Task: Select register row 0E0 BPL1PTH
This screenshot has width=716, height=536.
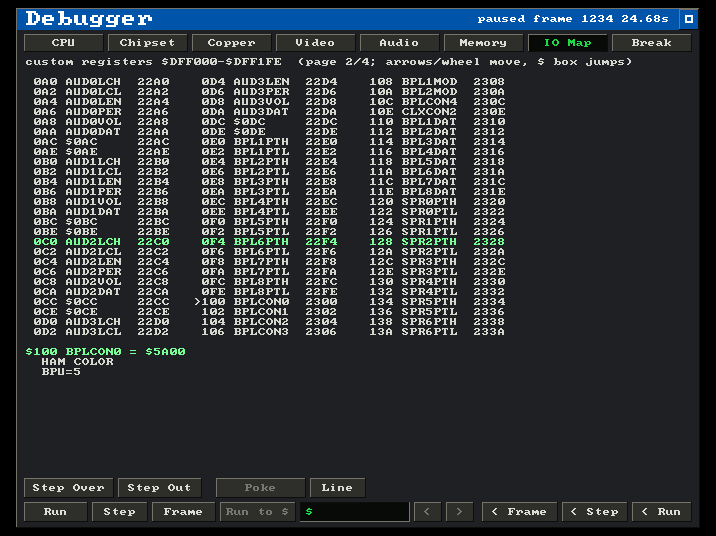Action: point(269,142)
